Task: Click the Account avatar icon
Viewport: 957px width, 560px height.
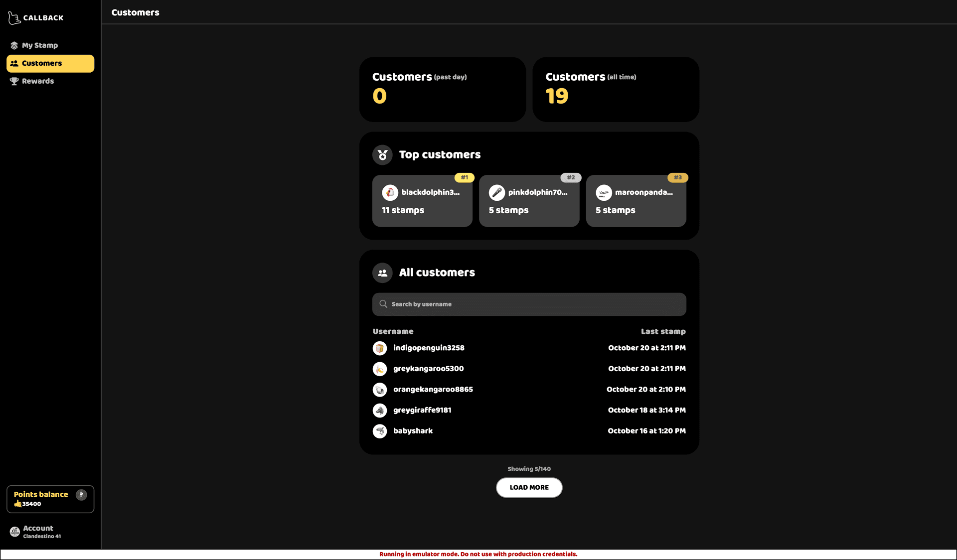Action: click(15, 532)
